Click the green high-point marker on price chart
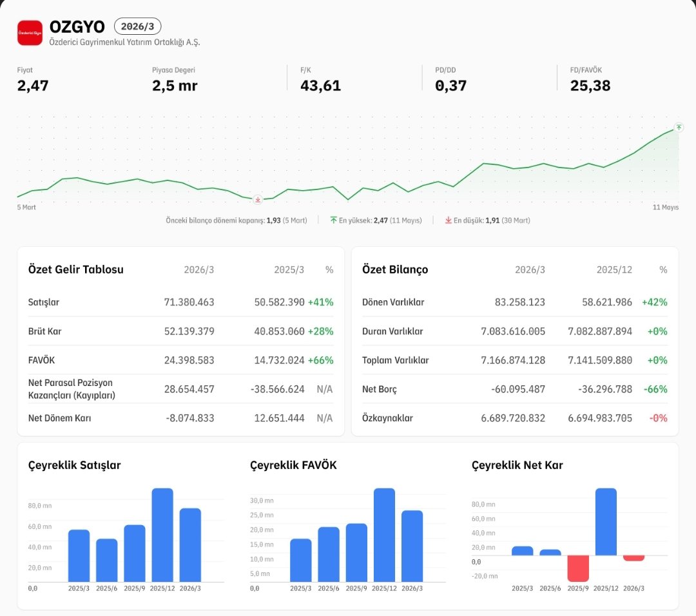Screen dimensions: 696x616 679,128
